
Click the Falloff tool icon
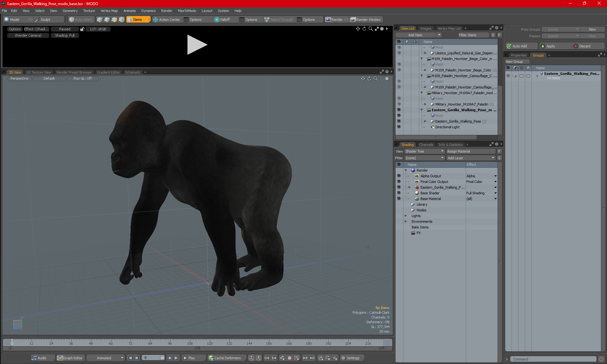point(217,20)
